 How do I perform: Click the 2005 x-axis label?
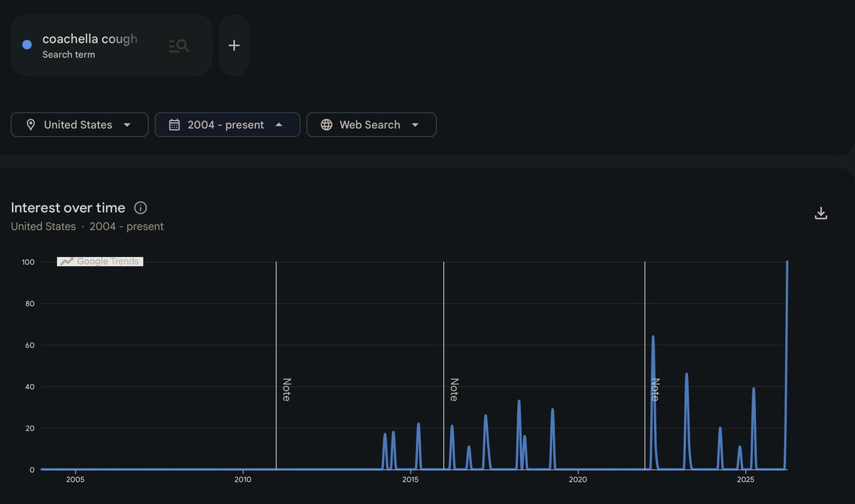(x=75, y=480)
